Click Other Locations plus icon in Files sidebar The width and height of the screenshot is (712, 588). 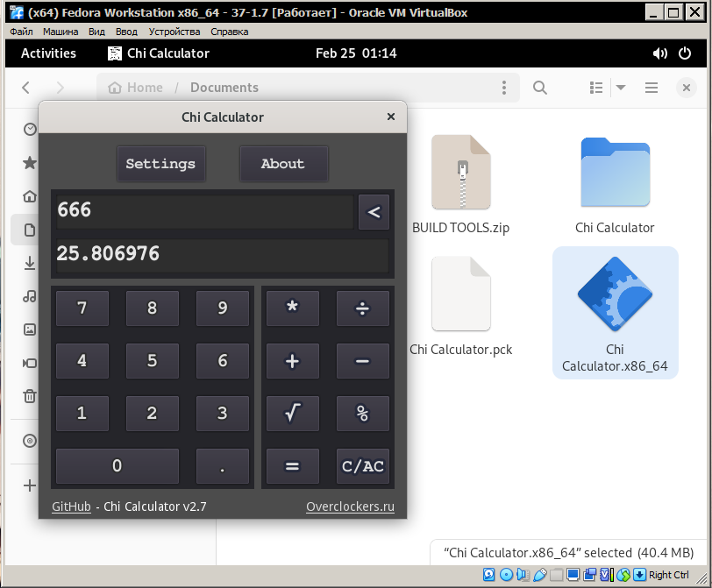pyautogui.click(x=30, y=485)
